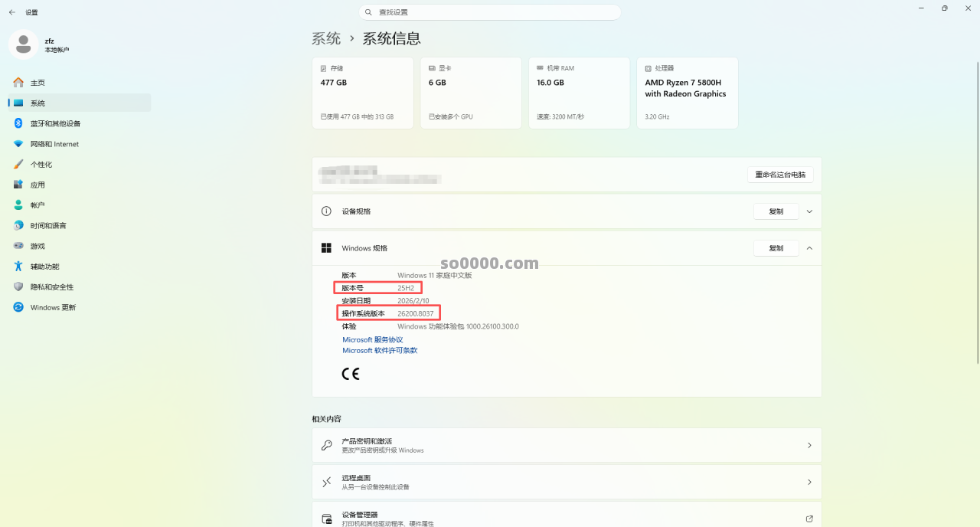The width and height of the screenshot is (980, 527).
Task: Open Product key and activation (产品密钥和激活)
Action: [x=566, y=445]
